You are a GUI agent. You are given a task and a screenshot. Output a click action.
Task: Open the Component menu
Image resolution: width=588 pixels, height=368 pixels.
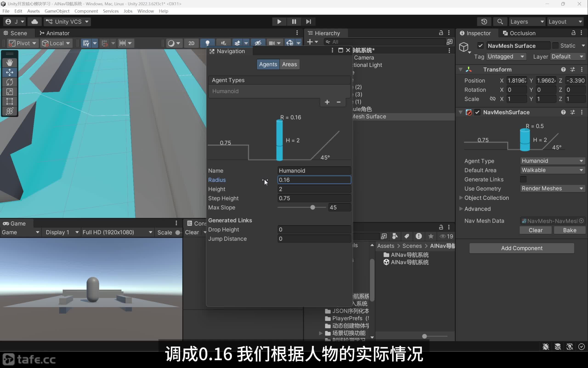click(86, 11)
